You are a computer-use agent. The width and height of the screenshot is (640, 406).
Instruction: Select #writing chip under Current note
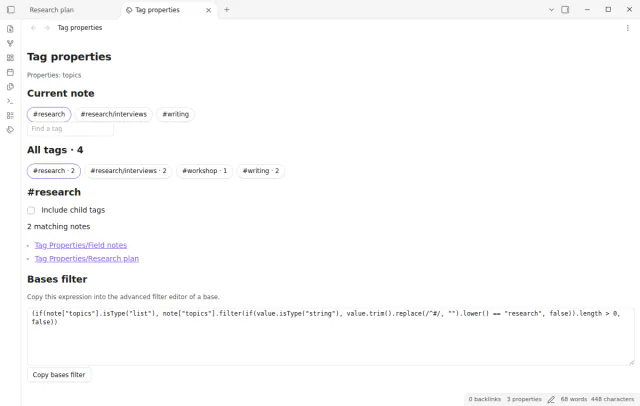[176, 114]
